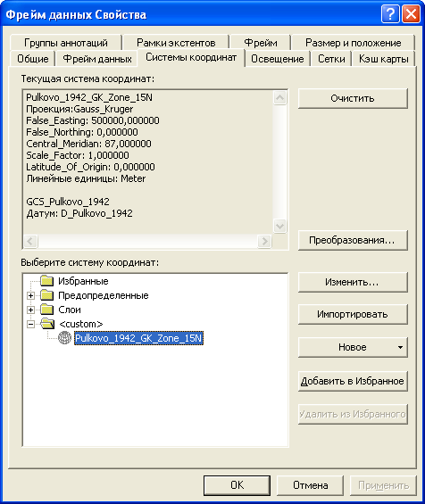Expand the Слои tree node
The width and height of the screenshot is (425, 504).
click(x=30, y=310)
